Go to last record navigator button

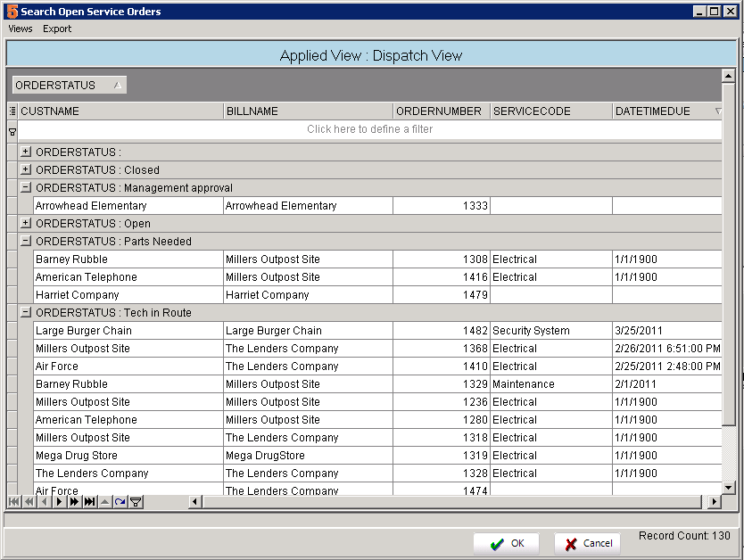coord(89,502)
